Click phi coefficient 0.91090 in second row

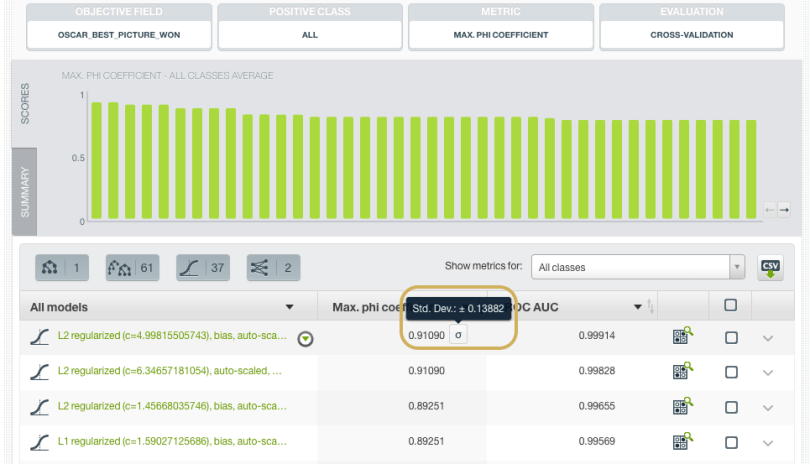pos(426,370)
